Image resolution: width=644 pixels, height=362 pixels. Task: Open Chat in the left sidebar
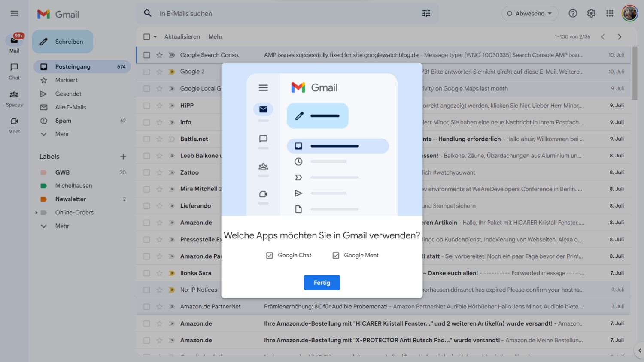click(x=14, y=71)
